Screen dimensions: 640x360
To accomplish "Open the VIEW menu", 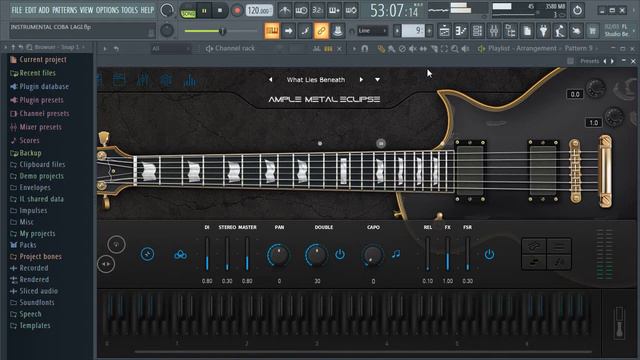I will coord(86,10).
